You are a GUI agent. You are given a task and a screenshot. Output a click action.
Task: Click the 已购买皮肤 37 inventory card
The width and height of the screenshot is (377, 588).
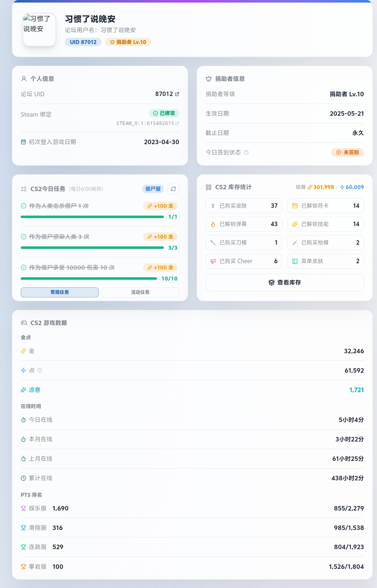point(244,206)
